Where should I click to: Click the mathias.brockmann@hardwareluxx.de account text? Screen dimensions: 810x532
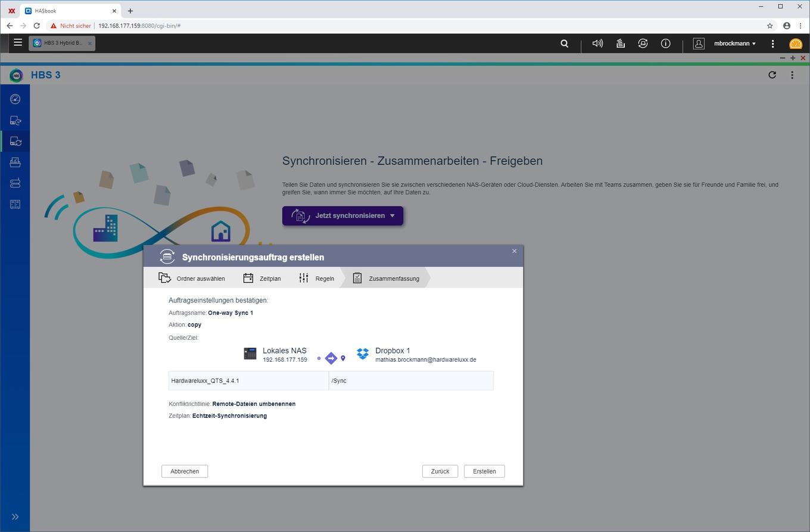click(x=426, y=359)
